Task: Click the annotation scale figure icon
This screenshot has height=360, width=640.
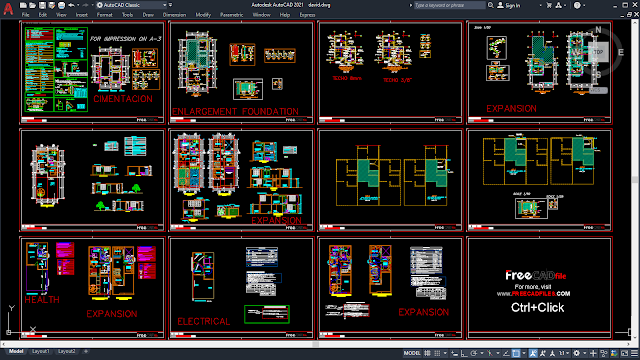Action: tap(552, 353)
